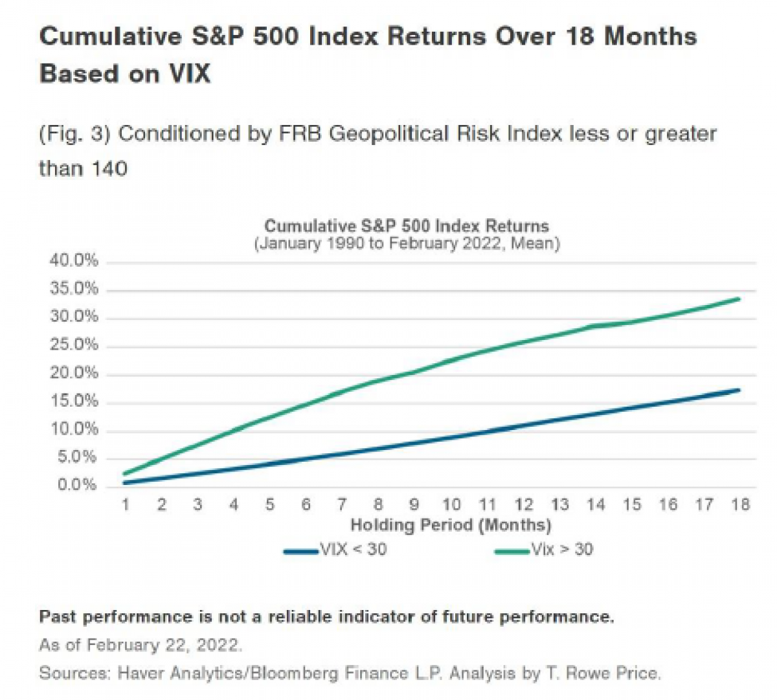Image resolution: width=777 pixels, height=700 pixels.
Task: Click month 9 on the x-axis
Action: [414, 504]
